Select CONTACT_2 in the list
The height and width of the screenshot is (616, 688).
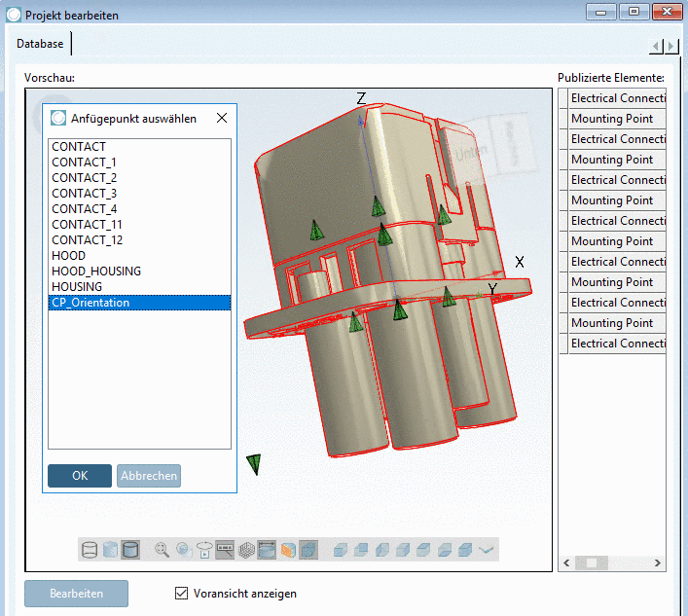coord(139,178)
